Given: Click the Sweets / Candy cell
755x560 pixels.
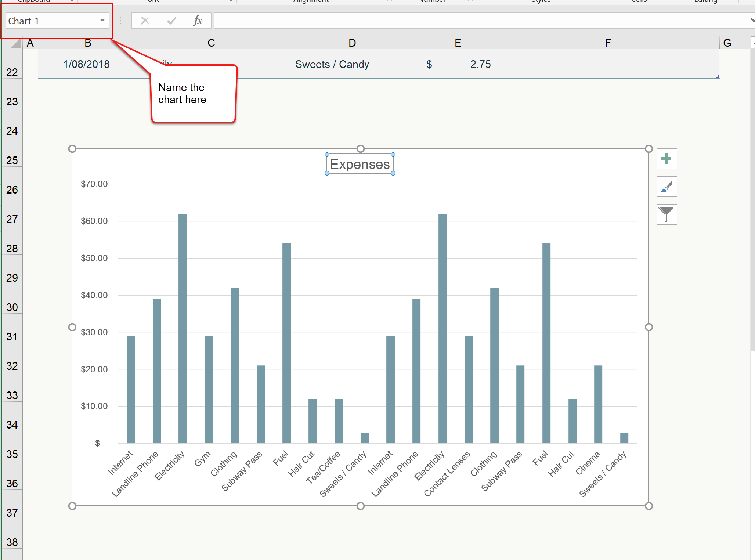Looking at the screenshot, I should [332, 64].
